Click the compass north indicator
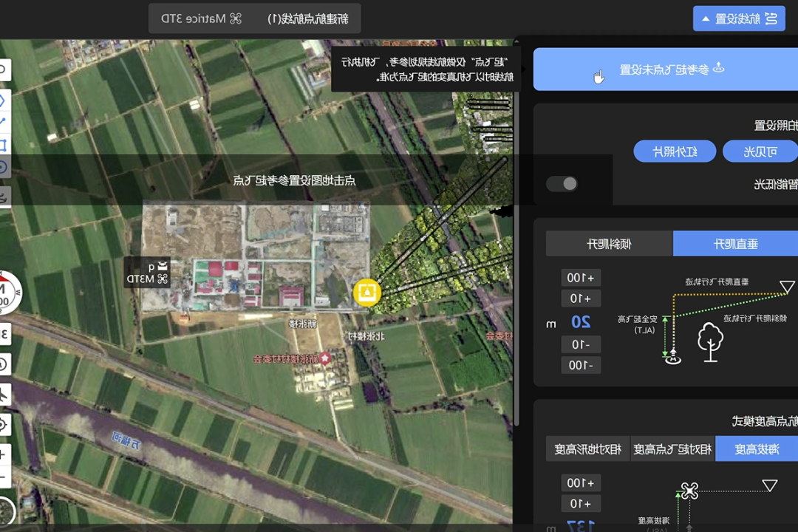This screenshot has width=798, height=532. coord(6,292)
